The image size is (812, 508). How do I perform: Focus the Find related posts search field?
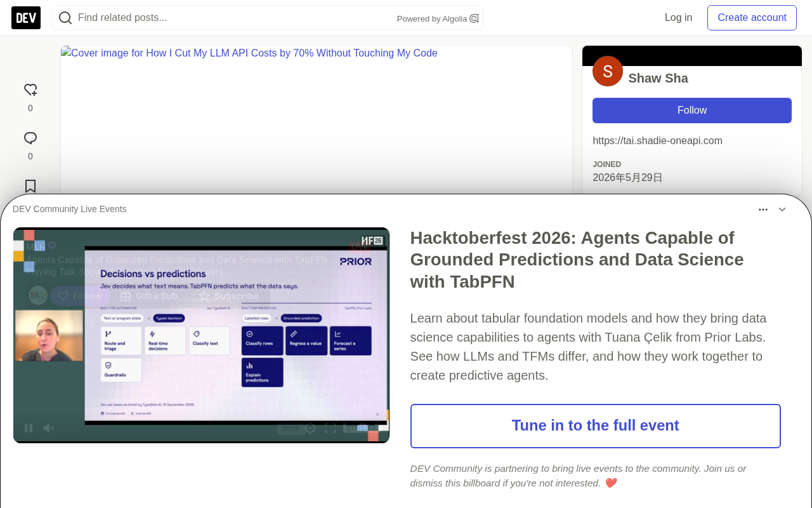coord(235,18)
